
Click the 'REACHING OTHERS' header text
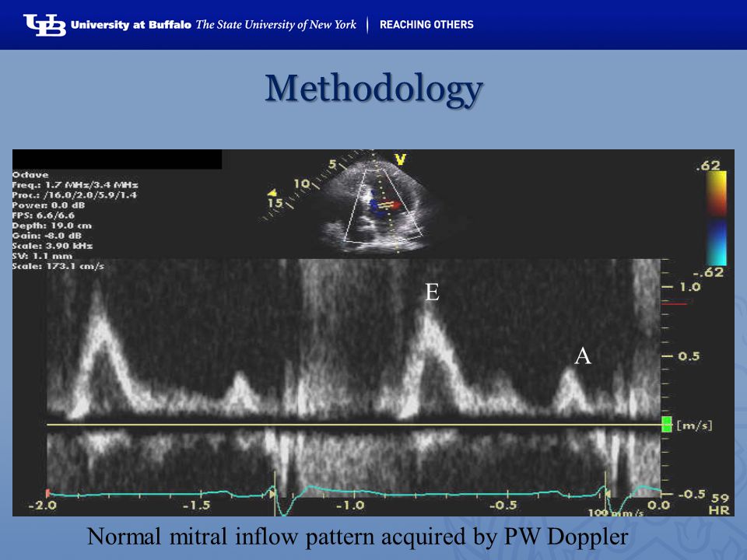click(x=426, y=25)
